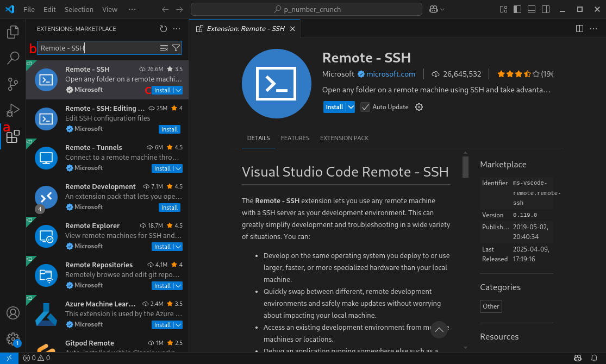Select the Other category tag
This screenshot has height=364, width=606.
491,306
